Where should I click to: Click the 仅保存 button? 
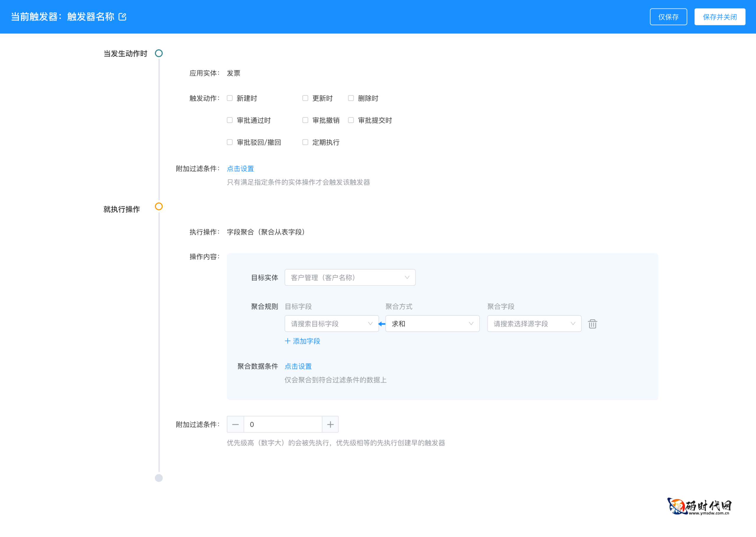point(668,17)
